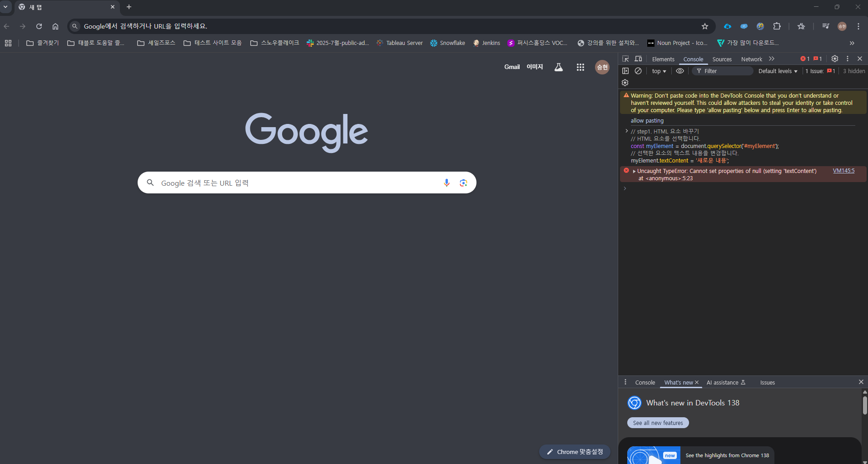
Task: Search by image with the Google Lens icon
Action: tap(463, 183)
